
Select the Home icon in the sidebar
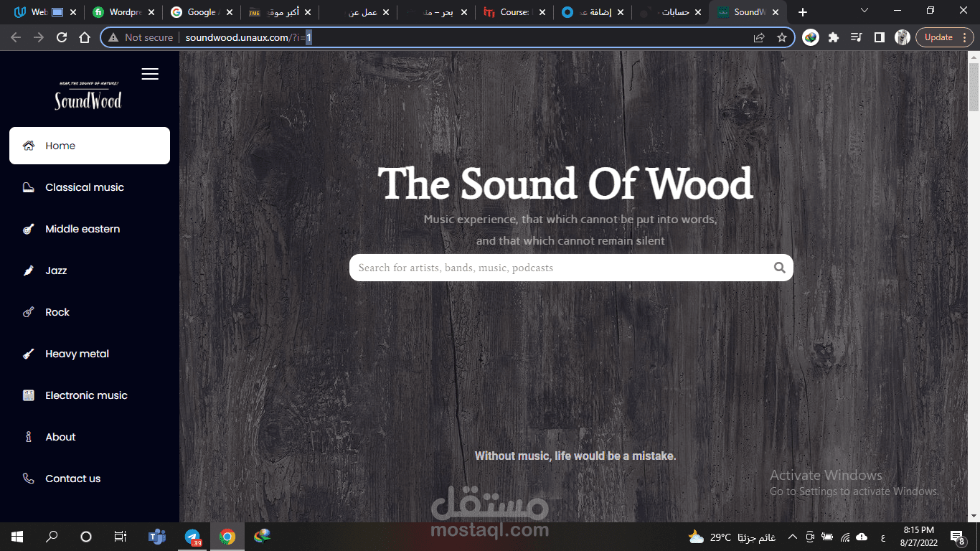[x=28, y=146]
